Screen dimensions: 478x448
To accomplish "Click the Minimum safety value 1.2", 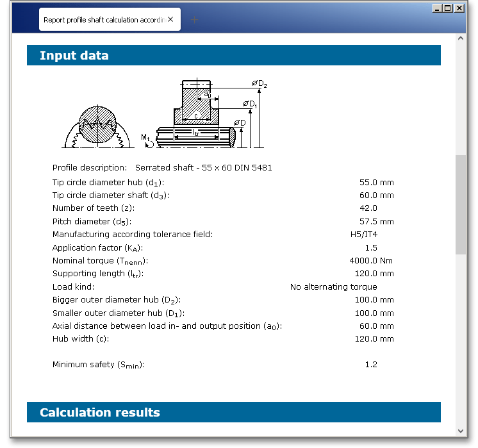I will 370,365.
